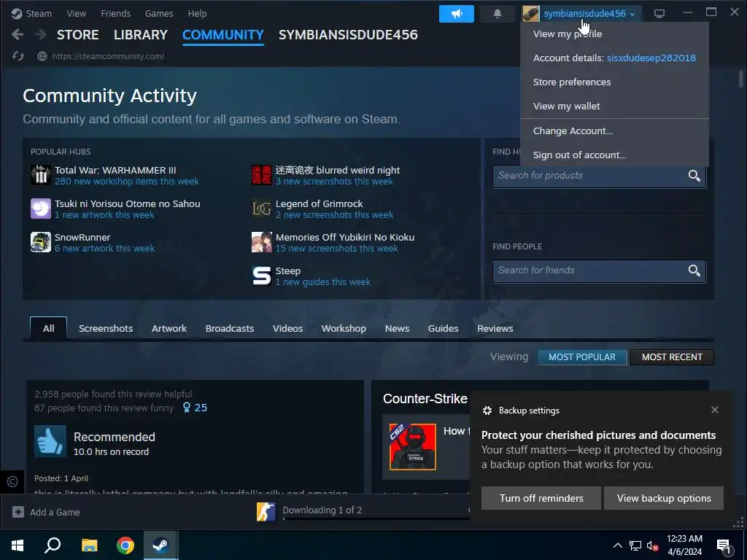Click the globe icon beside the URL

pos(42,56)
